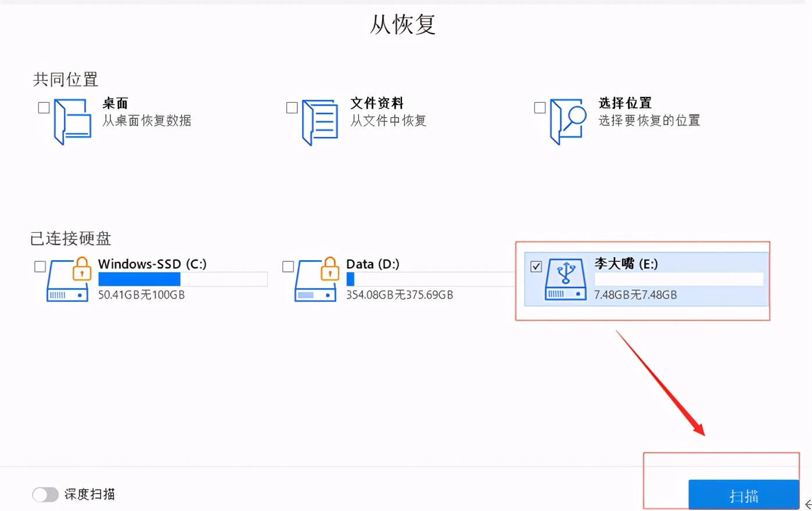Select the 从桌面恢复数据 description
This screenshot has width=812, height=511.
[147, 121]
